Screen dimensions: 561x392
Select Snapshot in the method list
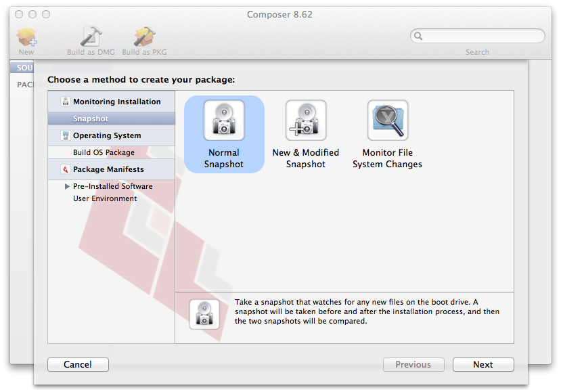point(111,118)
